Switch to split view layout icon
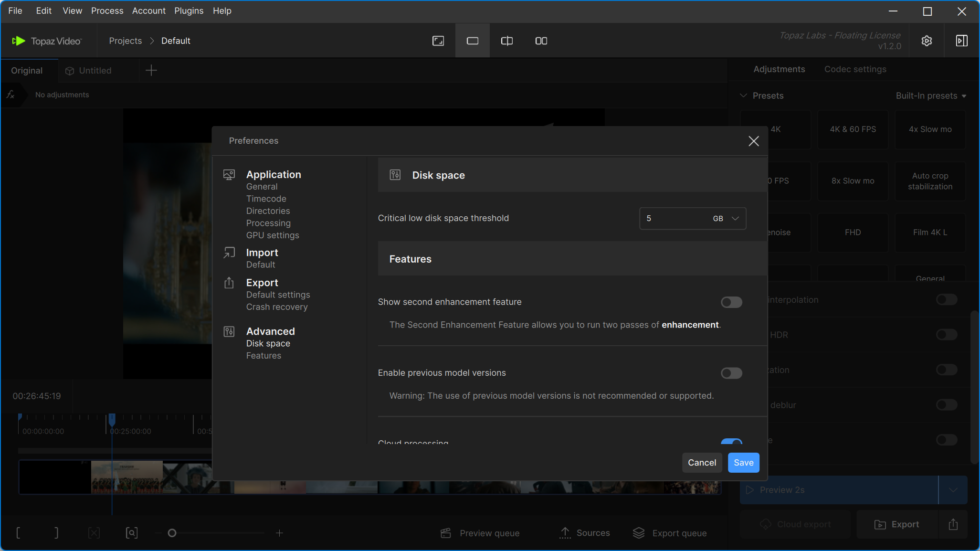The height and width of the screenshot is (551, 980). [x=506, y=41]
